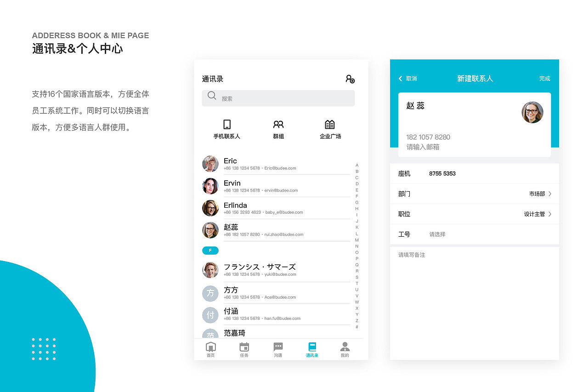Click 完成 to finish
Screen dimensions: 588x392
pos(545,79)
